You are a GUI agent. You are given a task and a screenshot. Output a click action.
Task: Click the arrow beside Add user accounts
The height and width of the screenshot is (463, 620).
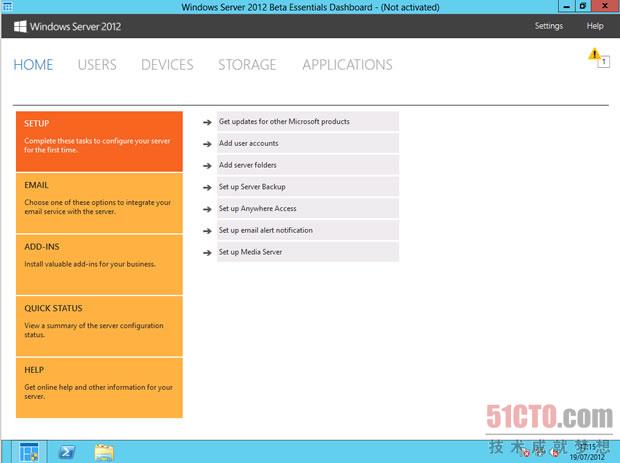point(206,144)
